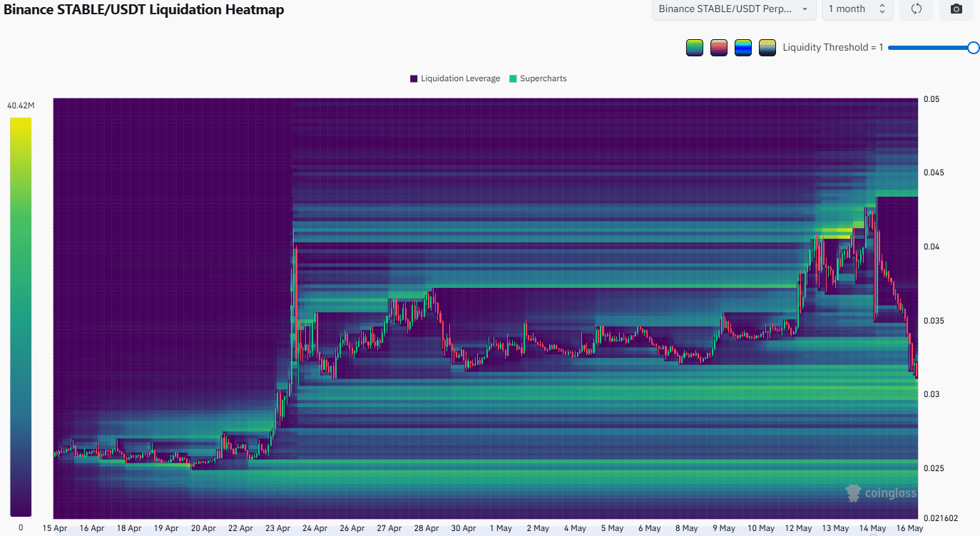The image size is (980, 536).
Task: Toggle the Supercharts legend series
Action: pyautogui.click(x=537, y=78)
